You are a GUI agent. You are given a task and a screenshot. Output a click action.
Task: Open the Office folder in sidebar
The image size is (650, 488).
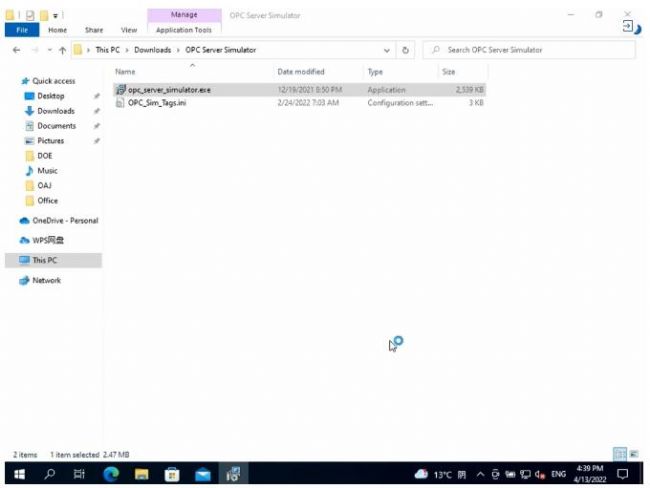point(47,200)
